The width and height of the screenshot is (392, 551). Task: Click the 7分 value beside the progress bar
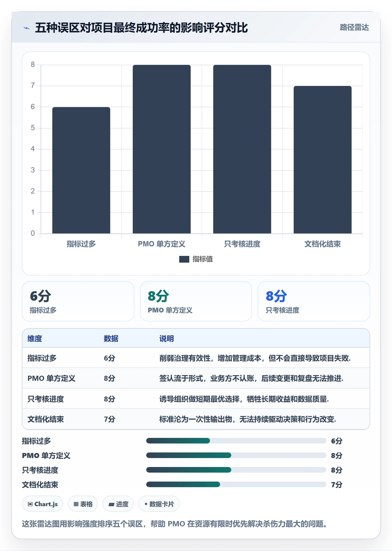click(x=337, y=485)
